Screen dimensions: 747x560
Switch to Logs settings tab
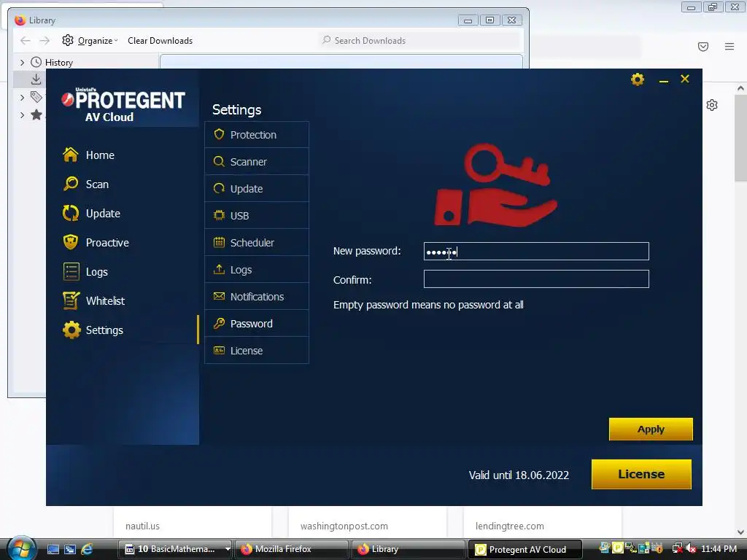click(257, 270)
